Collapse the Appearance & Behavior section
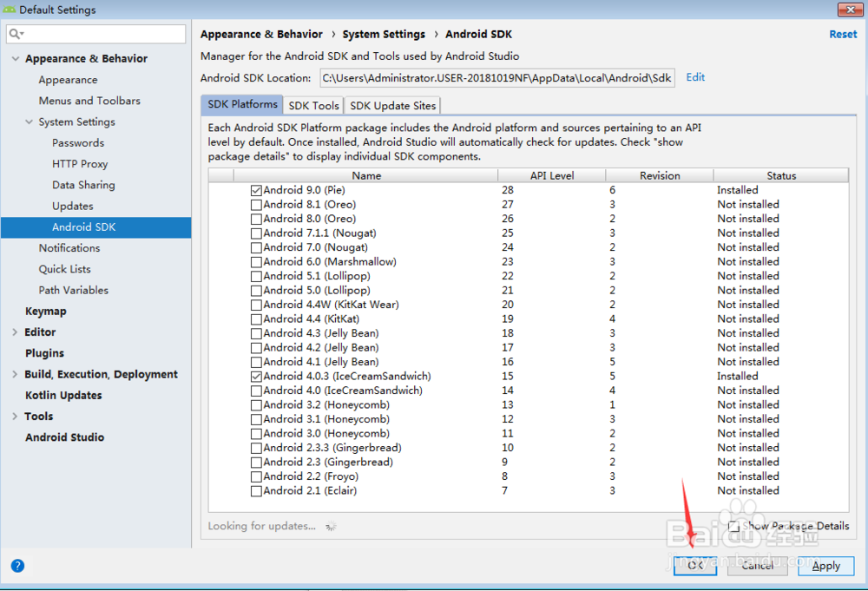 (x=15, y=59)
